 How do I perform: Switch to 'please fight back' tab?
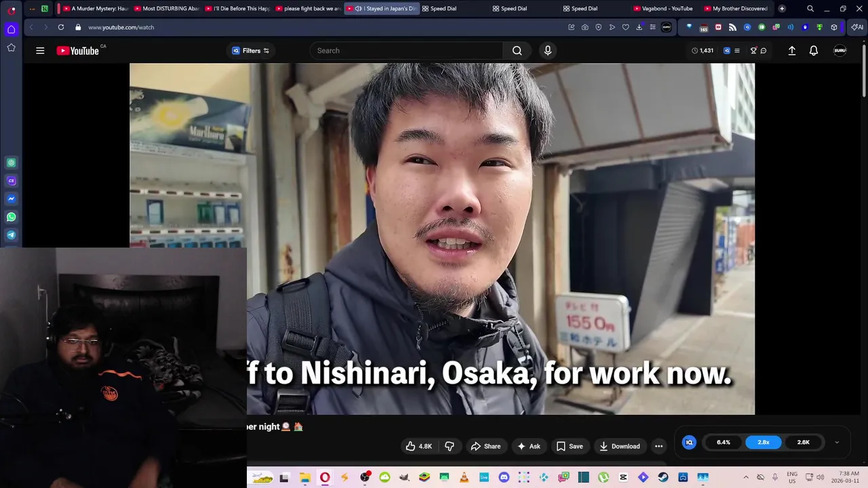tap(307, 9)
